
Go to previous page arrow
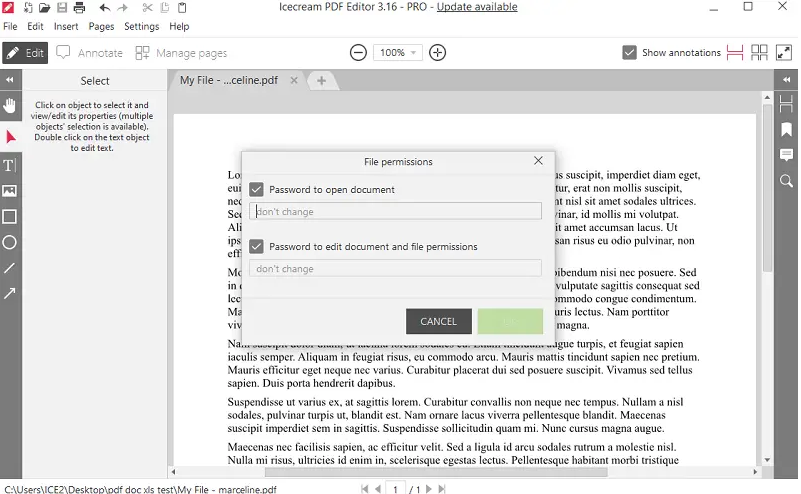point(378,489)
